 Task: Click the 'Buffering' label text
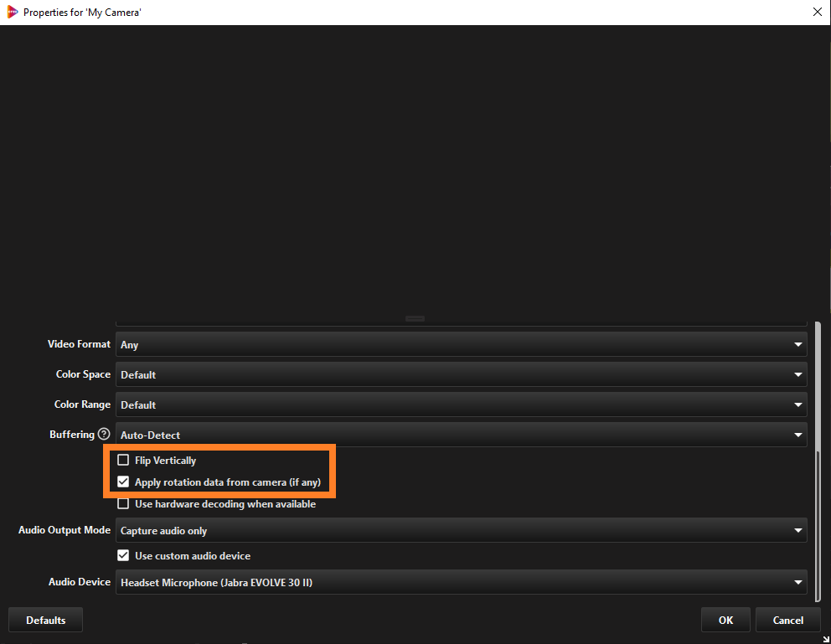(72, 435)
